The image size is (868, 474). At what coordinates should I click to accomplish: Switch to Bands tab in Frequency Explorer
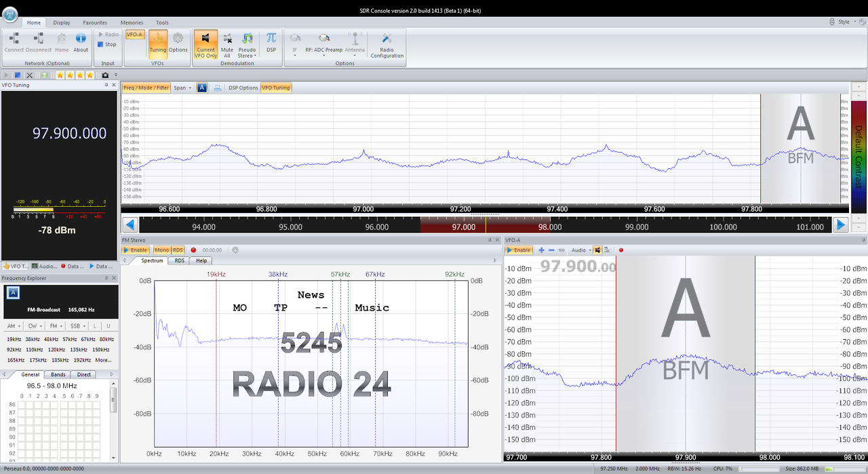pos(58,374)
